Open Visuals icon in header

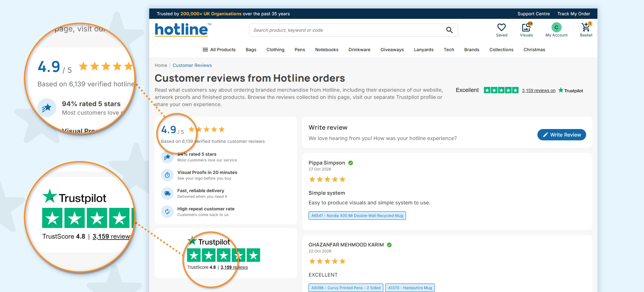526,27
